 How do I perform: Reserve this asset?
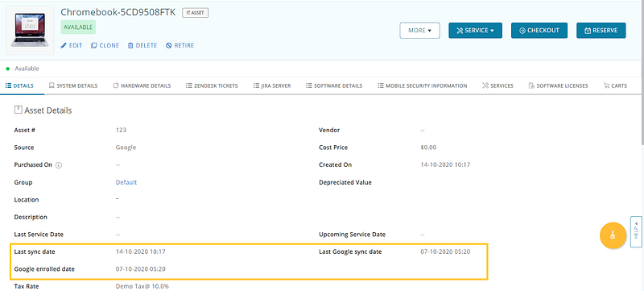pyautogui.click(x=601, y=31)
